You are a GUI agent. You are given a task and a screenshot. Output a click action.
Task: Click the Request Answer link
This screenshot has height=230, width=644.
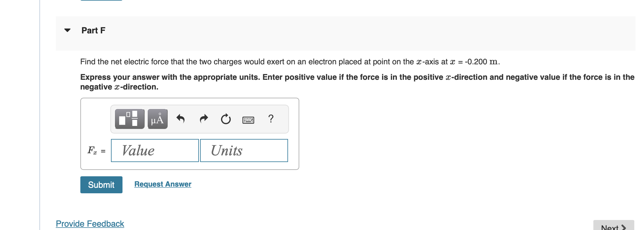coord(163,184)
